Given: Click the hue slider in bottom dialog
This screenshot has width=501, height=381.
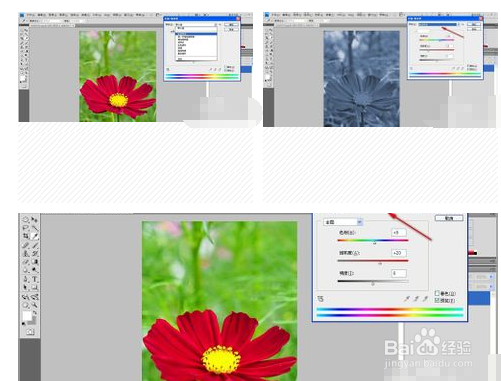Looking at the screenshot, I should click(373, 240).
